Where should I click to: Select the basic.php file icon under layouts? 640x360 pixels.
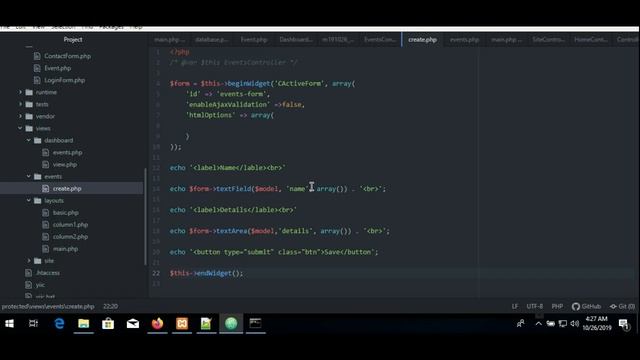pyautogui.click(x=46, y=213)
